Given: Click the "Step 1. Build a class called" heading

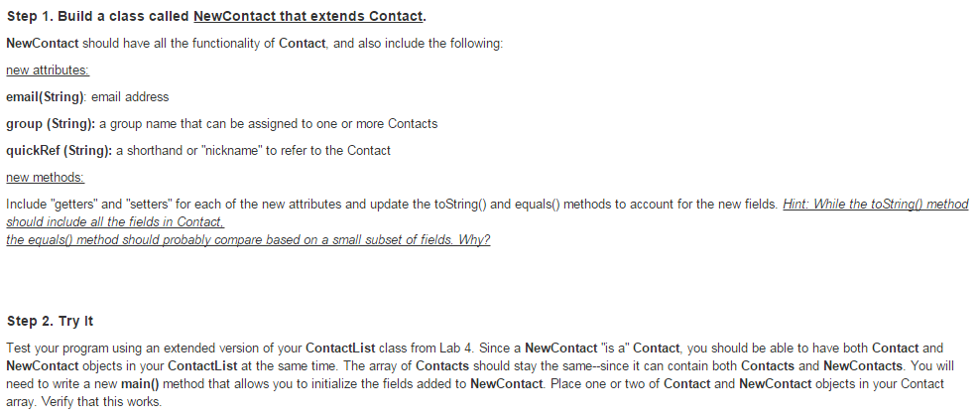Looking at the screenshot, I should coord(98,17).
